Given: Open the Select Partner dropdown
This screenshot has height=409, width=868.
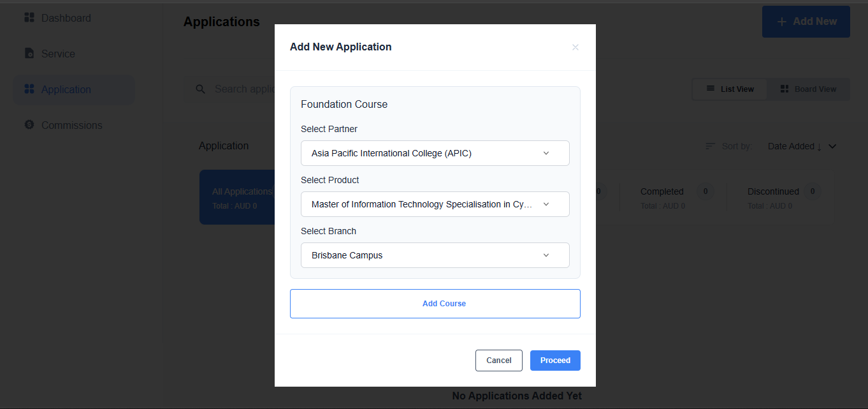Looking at the screenshot, I should click(x=435, y=153).
